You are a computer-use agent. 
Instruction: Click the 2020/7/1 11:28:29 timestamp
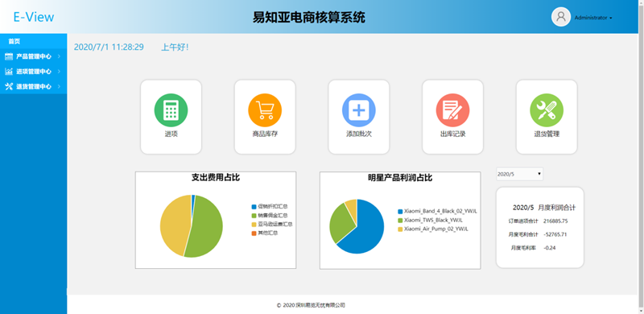pyautogui.click(x=109, y=47)
